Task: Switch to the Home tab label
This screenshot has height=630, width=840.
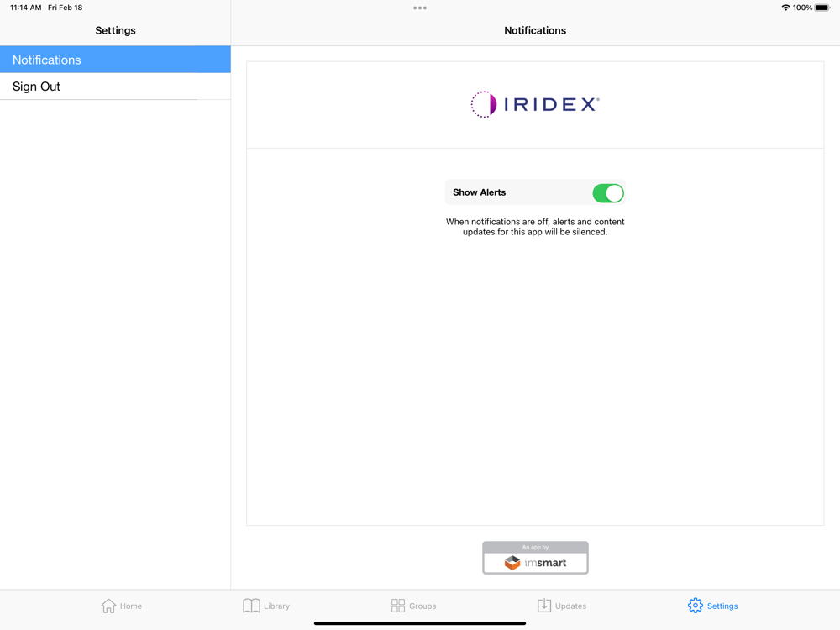Action: click(131, 606)
